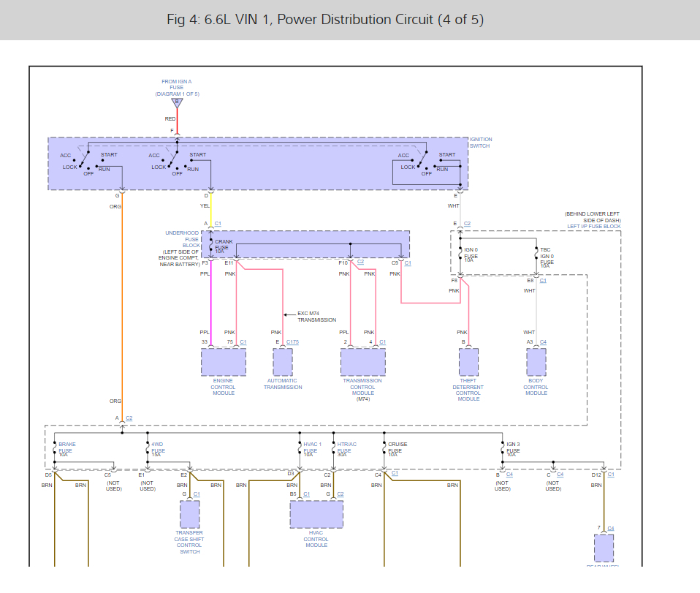Click the Fig 4 Power Distribution Circuit title
The width and height of the screenshot is (700, 593).
[325, 20]
